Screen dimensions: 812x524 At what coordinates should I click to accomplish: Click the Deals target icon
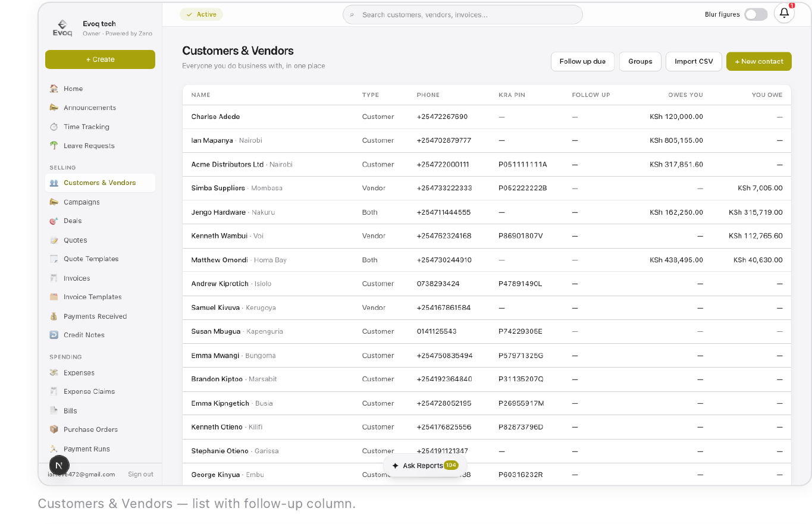click(x=54, y=221)
